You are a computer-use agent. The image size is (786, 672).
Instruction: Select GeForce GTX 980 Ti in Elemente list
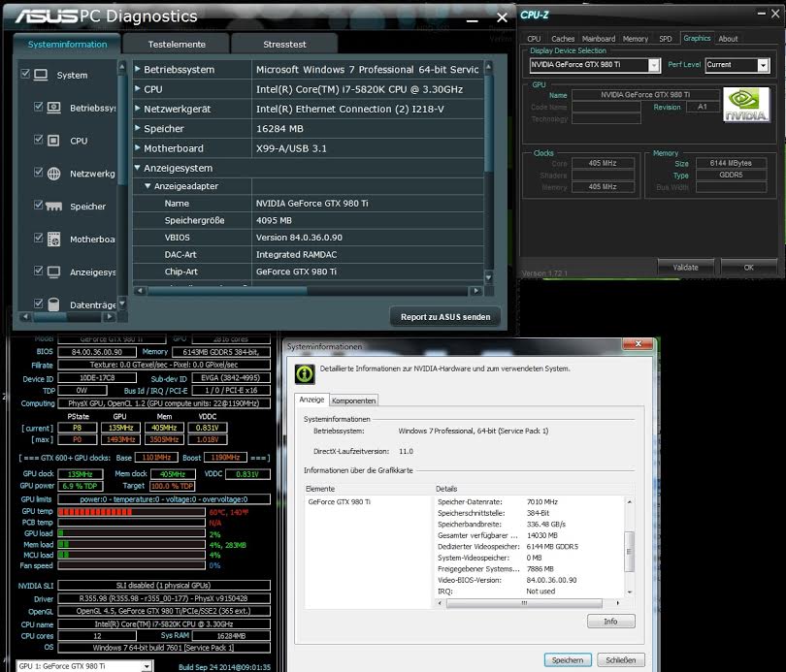coord(339,501)
